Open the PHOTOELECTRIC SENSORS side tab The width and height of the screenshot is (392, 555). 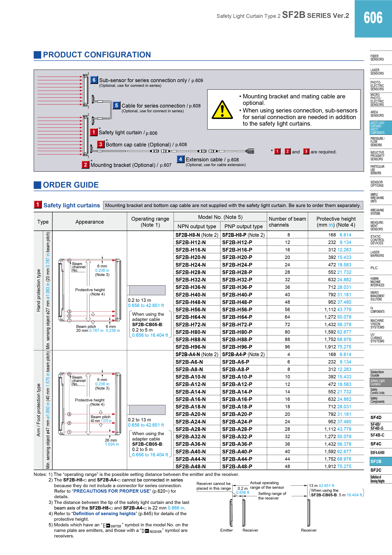coord(380,86)
